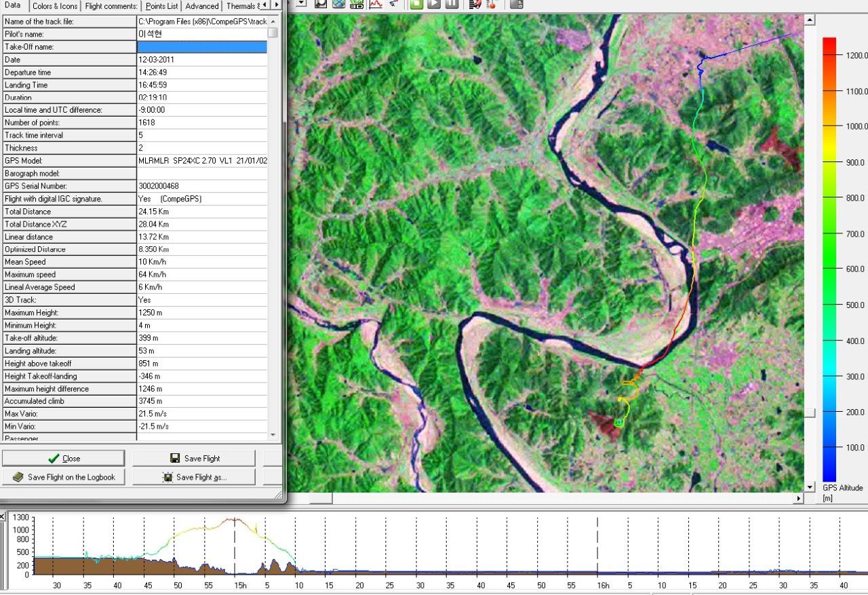This screenshot has width=868, height=595.
Task: Open the Flight comments tab
Action: [x=112, y=6]
